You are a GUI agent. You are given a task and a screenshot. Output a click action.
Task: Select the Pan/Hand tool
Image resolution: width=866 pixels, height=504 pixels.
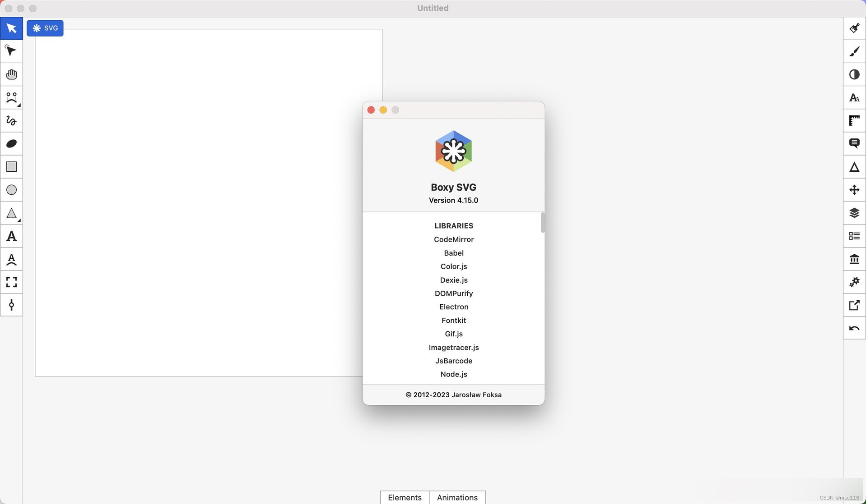pyautogui.click(x=11, y=74)
